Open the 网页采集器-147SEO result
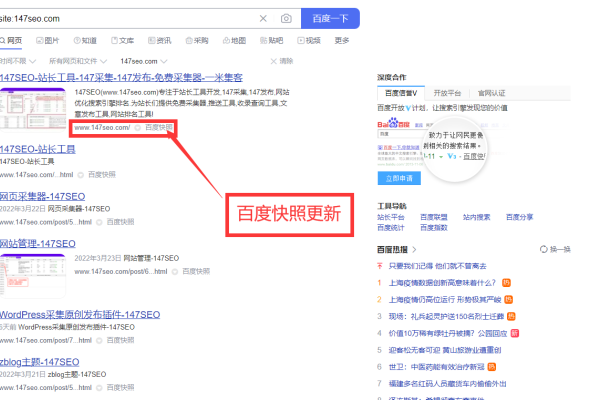This screenshot has height=400, width=600. [42, 196]
